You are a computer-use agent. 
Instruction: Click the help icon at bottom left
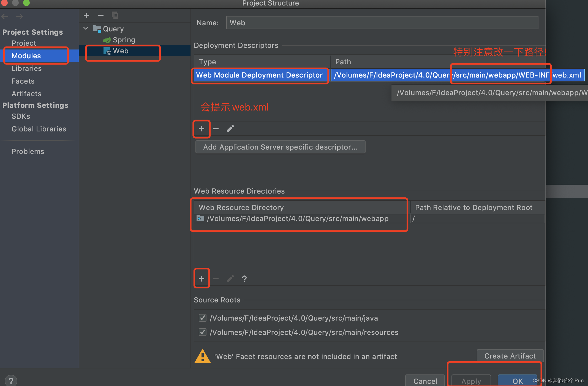tap(11, 380)
